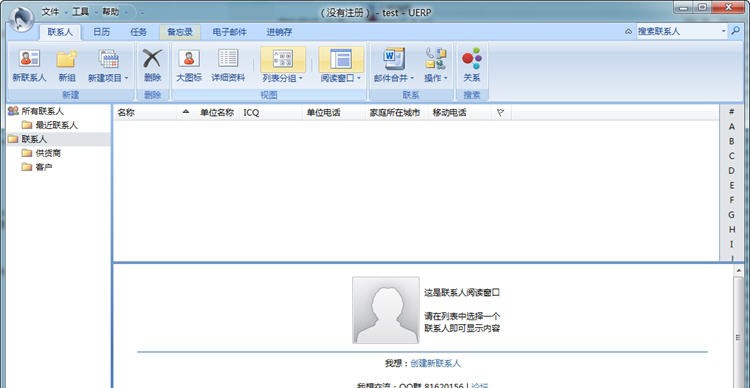Switch to the 进销存 tab
This screenshot has height=388, width=750.
(279, 32)
